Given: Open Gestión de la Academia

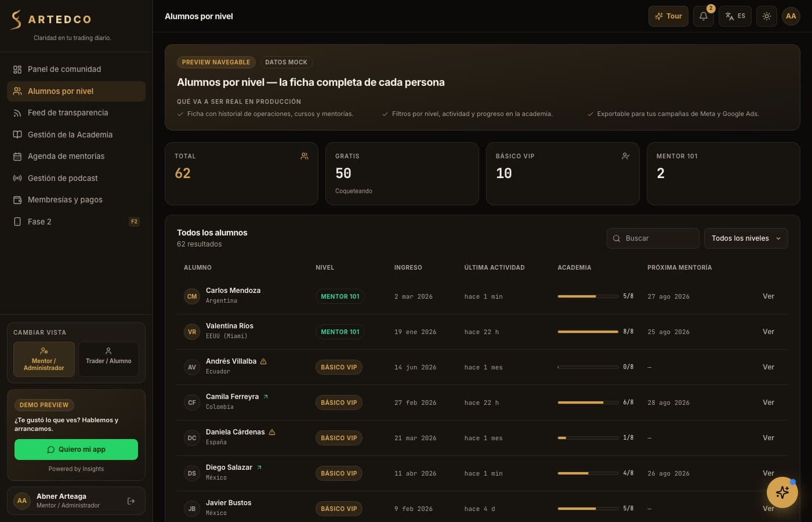Looking at the screenshot, I should (x=76, y=135).
